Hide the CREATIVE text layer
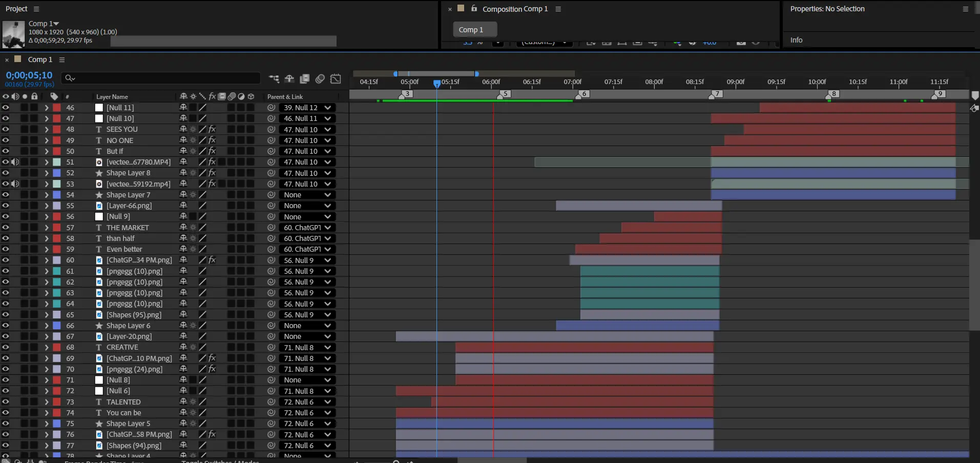Screen dimensions: 980x463 click(x=6, y=348)
